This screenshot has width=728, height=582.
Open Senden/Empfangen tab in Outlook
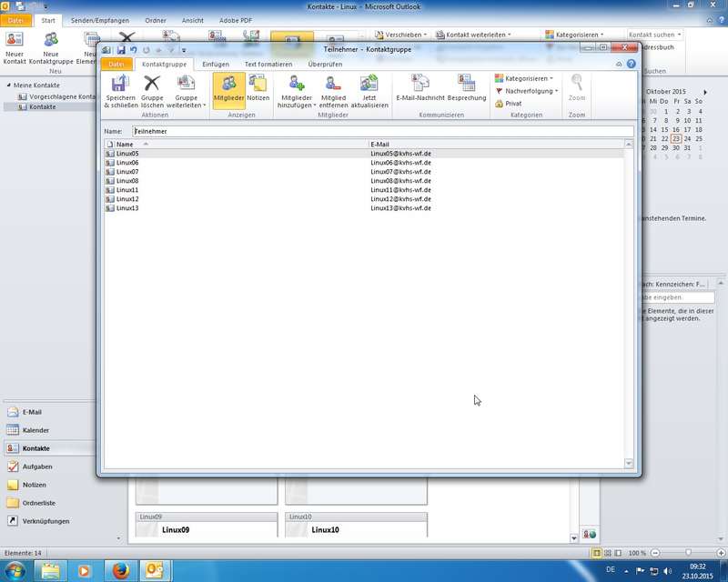coord(100,20)
